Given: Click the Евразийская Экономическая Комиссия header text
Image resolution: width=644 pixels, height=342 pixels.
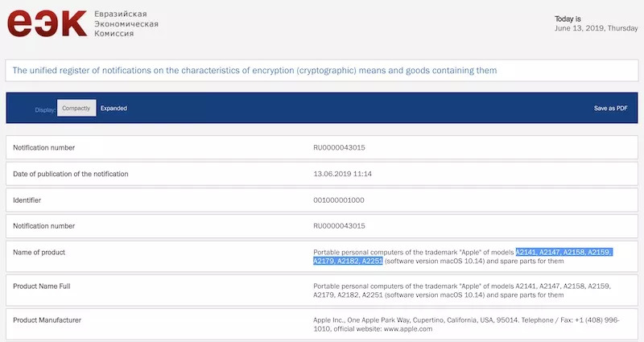Looking at the screenshot, I should (x=126, y=23).
